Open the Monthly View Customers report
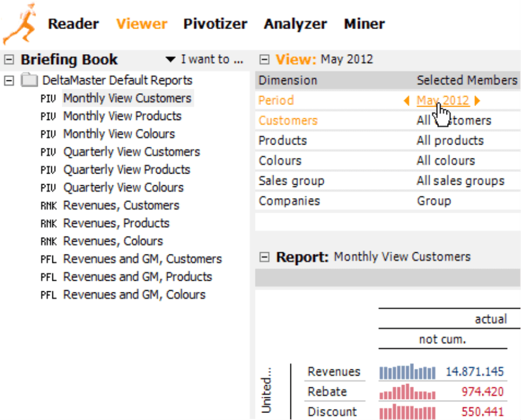This screenshot has width=521, height=420. click(x=127, y=98)
